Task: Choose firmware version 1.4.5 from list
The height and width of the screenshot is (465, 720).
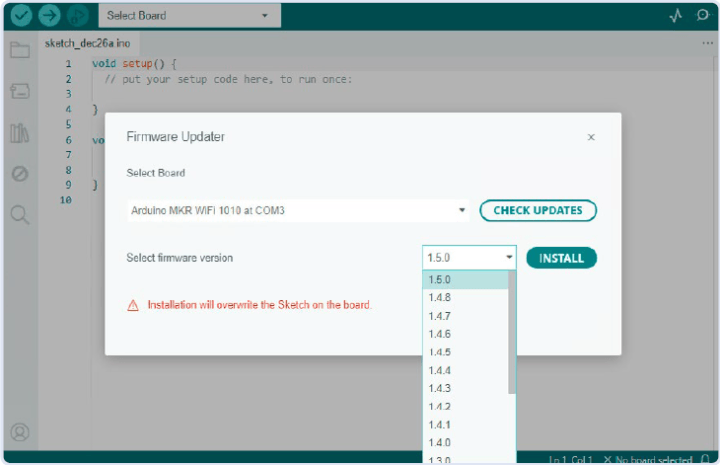Action: [x=440, y=352]
